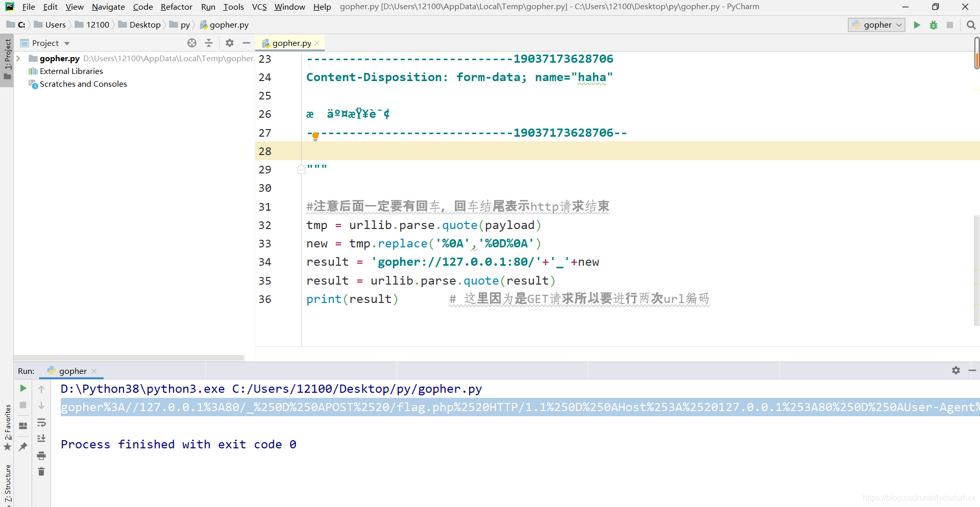The width and height of the screenshot is (980, 507).
Task: Toggle the Z: Structure side tool button
Action: tap(7, 483)
